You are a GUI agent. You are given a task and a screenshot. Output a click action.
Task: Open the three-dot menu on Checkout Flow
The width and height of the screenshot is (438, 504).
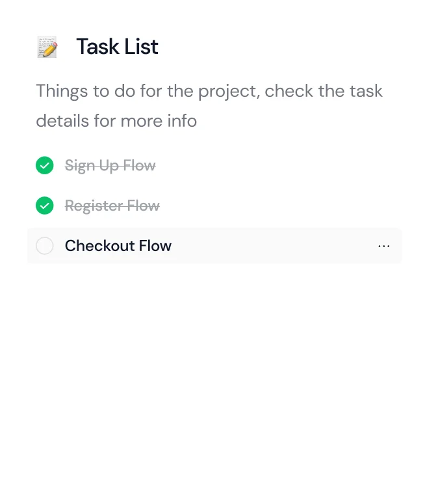[383, 246]
